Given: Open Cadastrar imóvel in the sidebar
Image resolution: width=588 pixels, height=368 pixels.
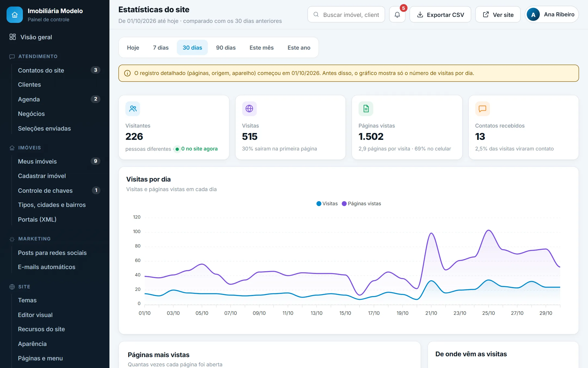Looking at the screenshot, I should coord(59,176).
